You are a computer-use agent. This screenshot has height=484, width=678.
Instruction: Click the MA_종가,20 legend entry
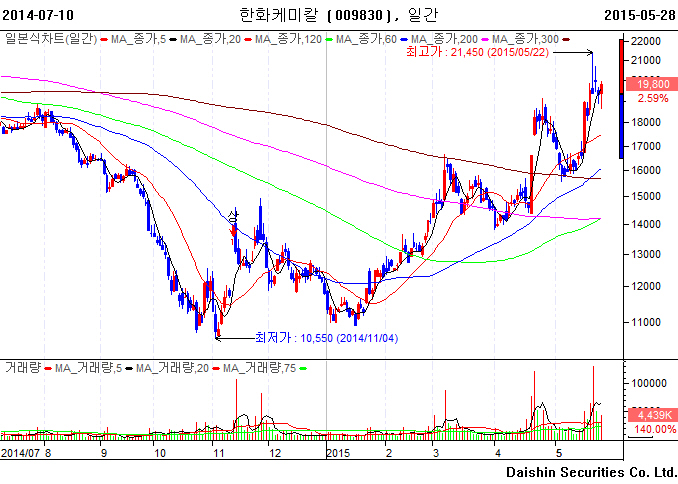[210, 39]
